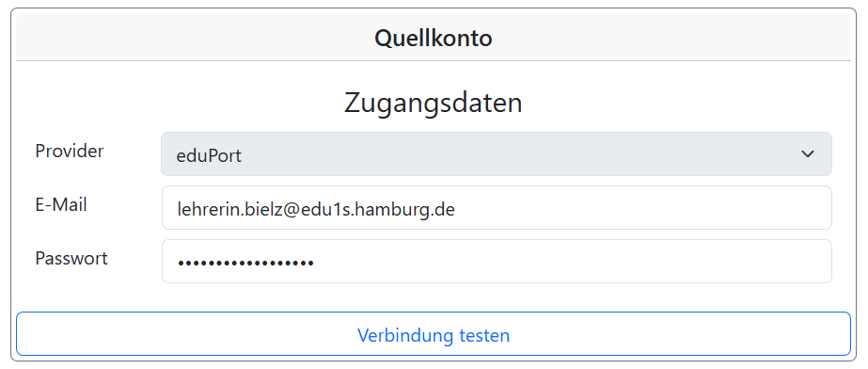Place cursor in lehrerin.bielz@edu1s.hamburg.de text
Screen dimensions: 868x369
click(316, 209)
